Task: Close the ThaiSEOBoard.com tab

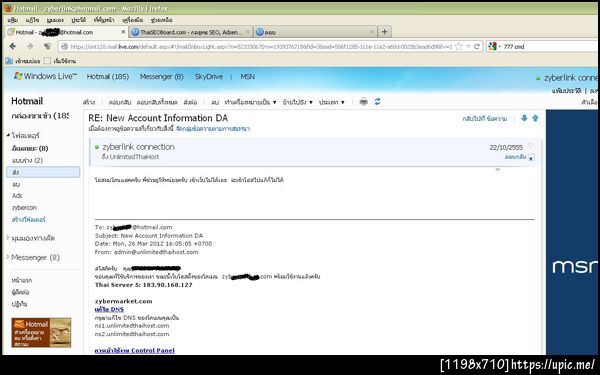Action: (x=248, y=32)
